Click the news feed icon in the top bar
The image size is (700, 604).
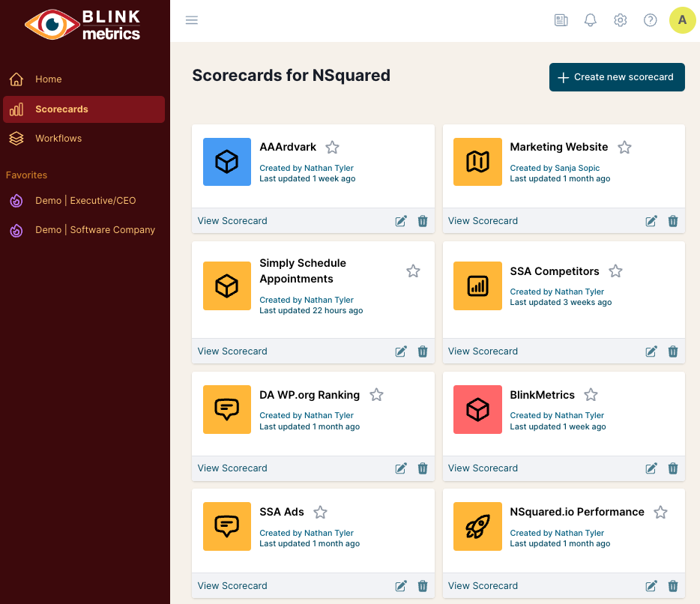(561, 20)
